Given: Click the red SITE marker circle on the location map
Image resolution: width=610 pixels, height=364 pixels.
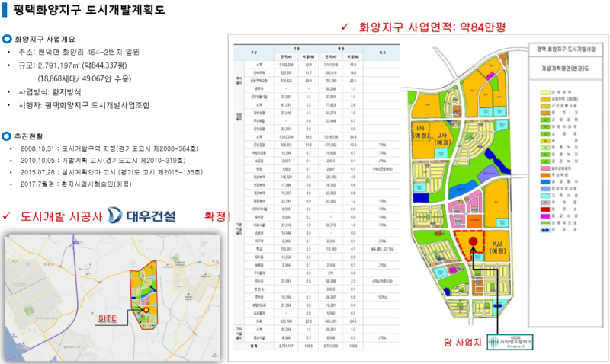Looking at the screenshot, I should point(146,310).
